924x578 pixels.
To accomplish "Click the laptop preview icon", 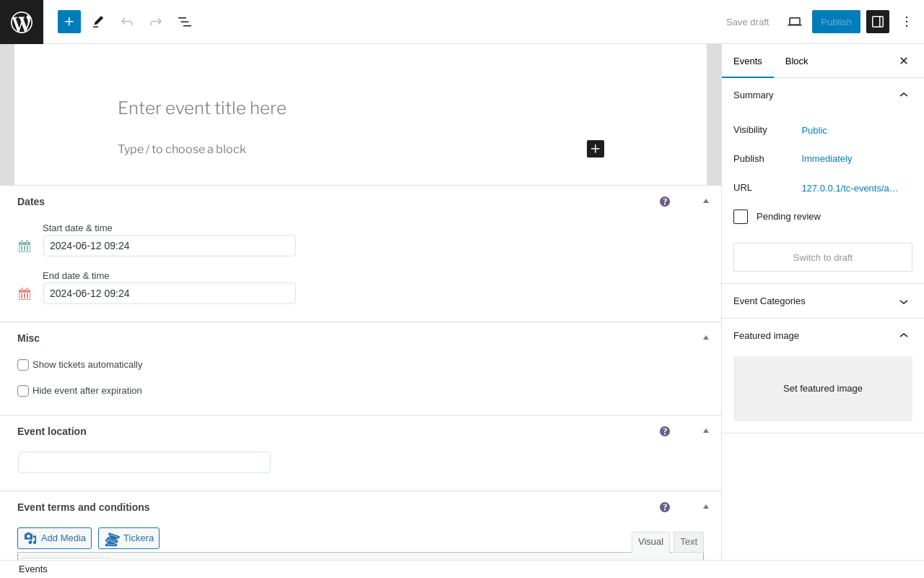I will [795, 22].
